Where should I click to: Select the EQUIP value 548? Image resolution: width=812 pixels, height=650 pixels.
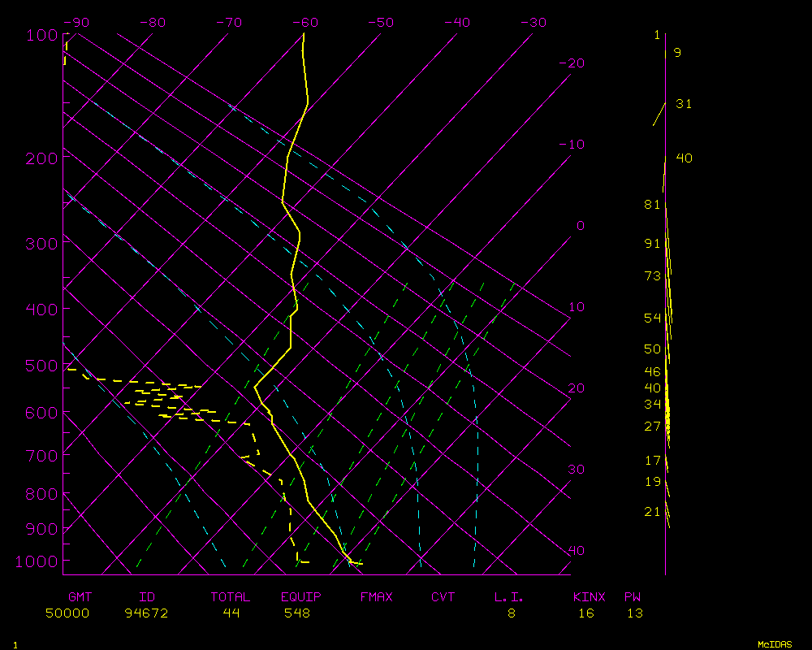[296, 613]
